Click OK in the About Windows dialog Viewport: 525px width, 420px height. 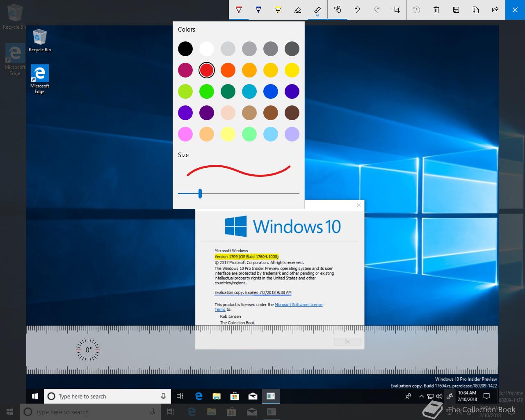347,342
